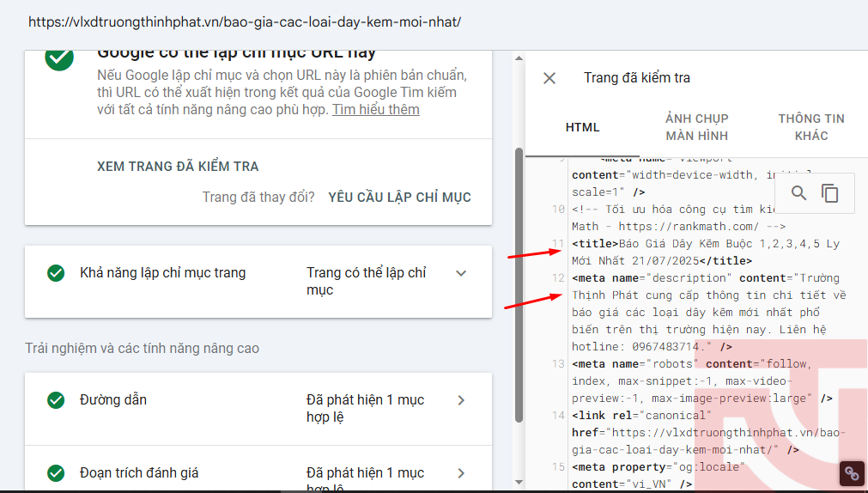Switch to ẢNH CHỤP MÀN HÌNH tab
The image size is (868, 493).
click(697, 127)
